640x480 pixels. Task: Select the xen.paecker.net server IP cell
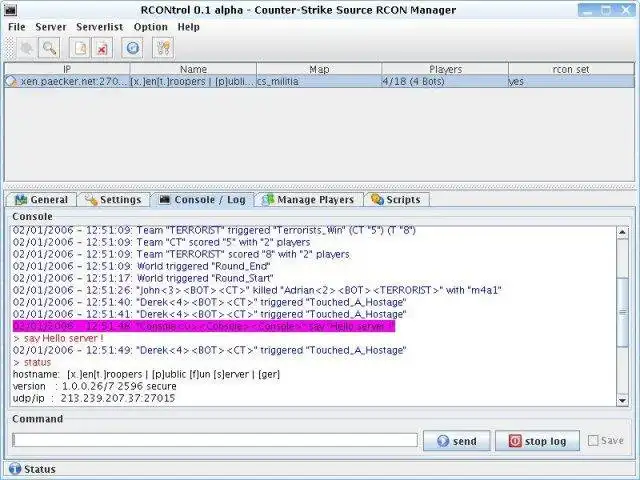[67, 82]
